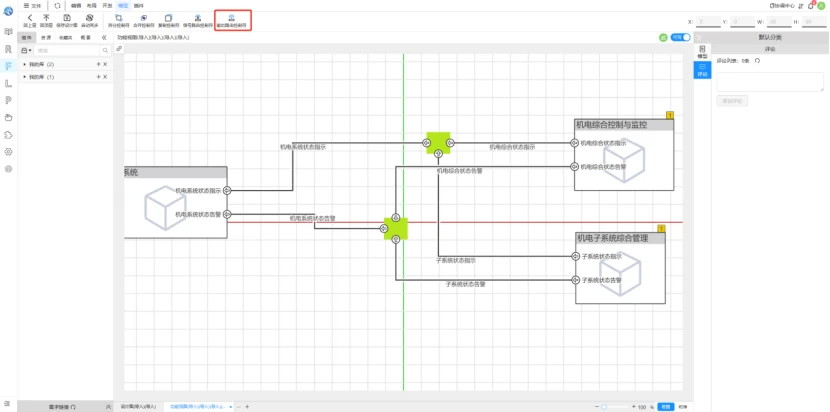Click the blue view button in bottom-right

[666, 407]
